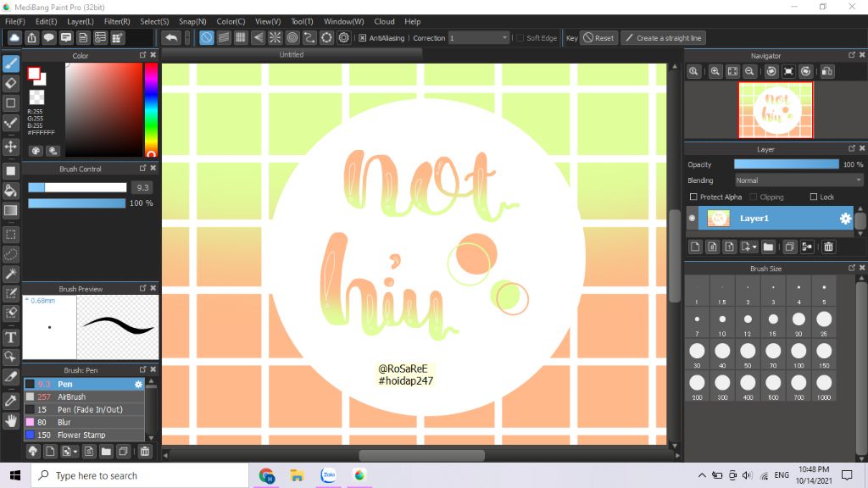Open the Snap menu
The height and width of the screenshot is (488, 868).
(x=192, y=21)
